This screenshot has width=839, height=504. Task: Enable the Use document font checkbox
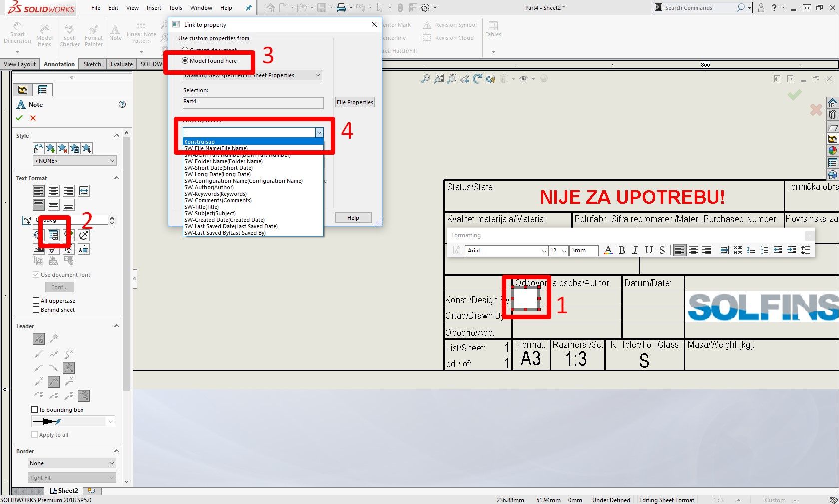36,274
